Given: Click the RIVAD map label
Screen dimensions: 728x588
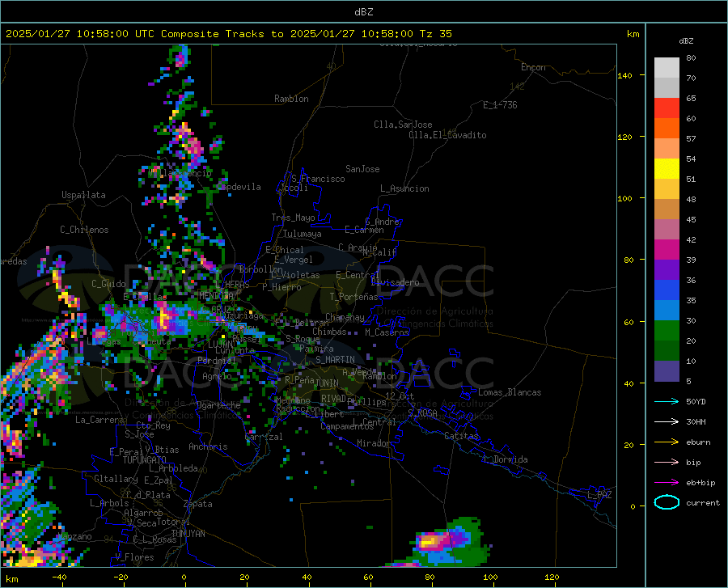Looking at the screenshot, I should 333,399.
